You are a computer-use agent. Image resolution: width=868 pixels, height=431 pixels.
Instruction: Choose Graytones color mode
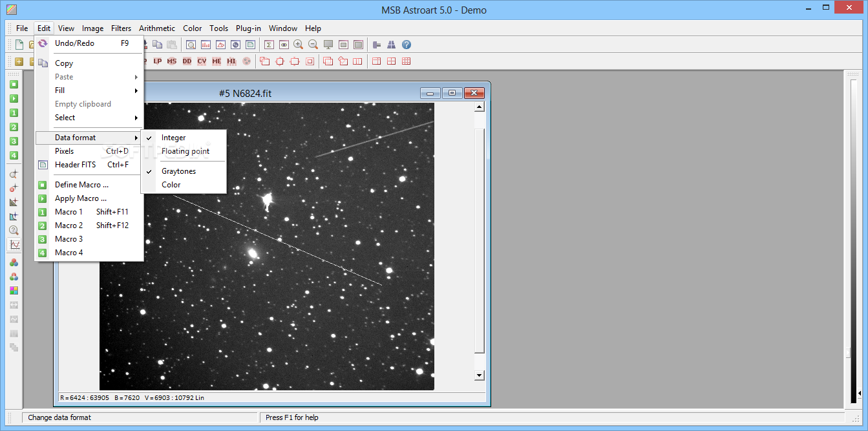[184, 171]
